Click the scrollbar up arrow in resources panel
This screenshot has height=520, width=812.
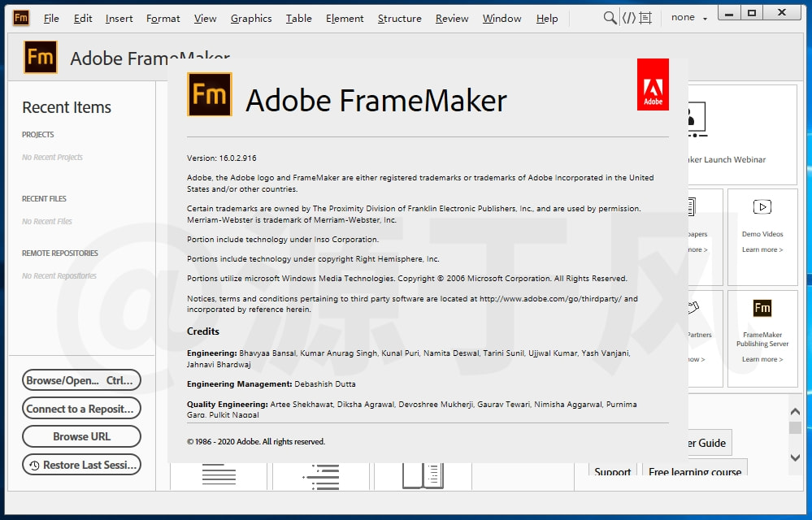[x=795, y=411]
